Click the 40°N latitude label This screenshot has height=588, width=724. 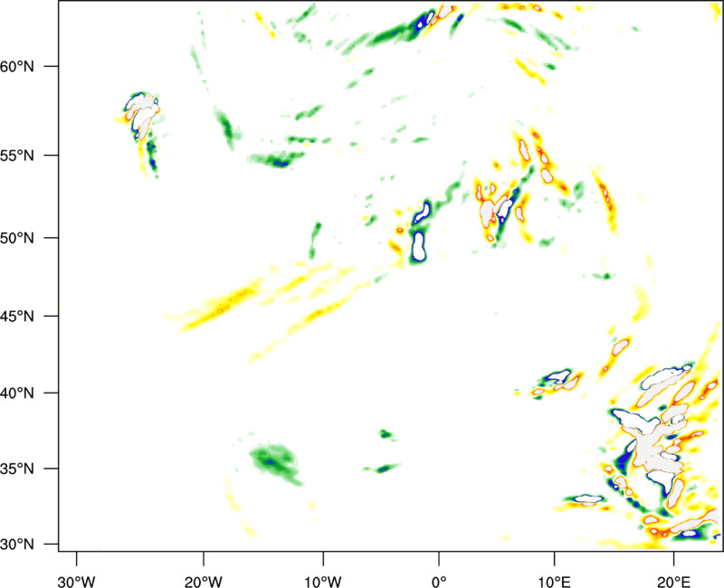pyautogui.click(x=17, y=394)
